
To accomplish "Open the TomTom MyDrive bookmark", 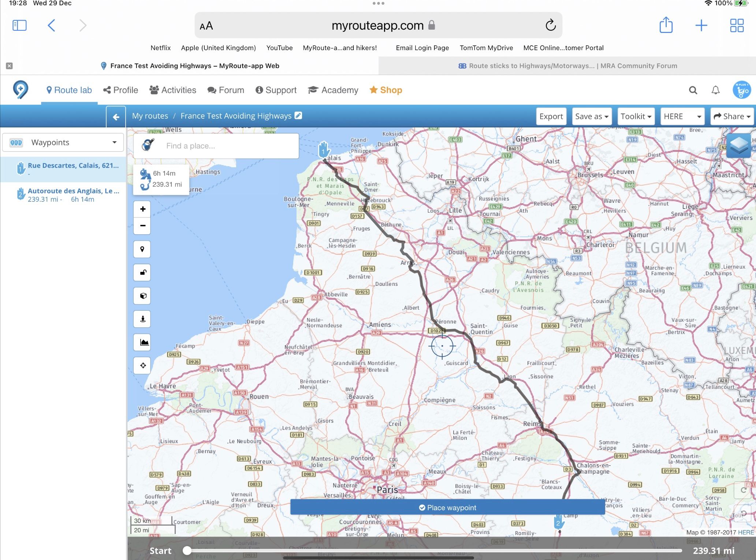I will 486,48.
